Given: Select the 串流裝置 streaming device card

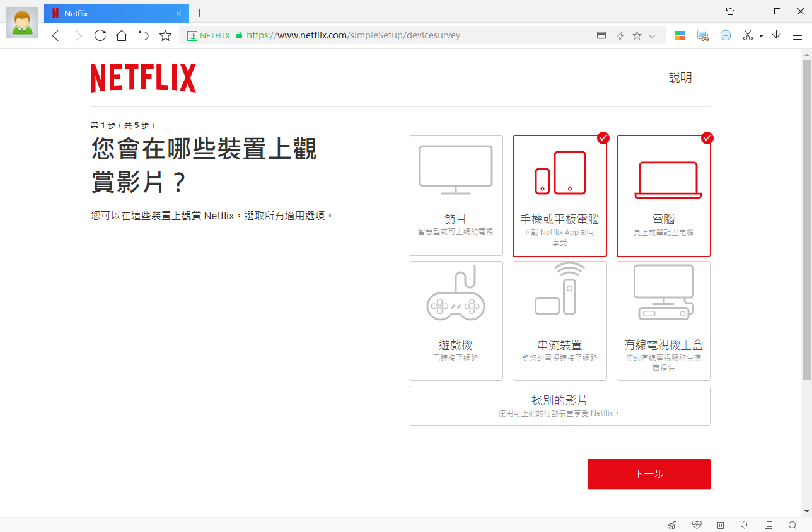Looking at the screenshot, I should pos(560,321).
